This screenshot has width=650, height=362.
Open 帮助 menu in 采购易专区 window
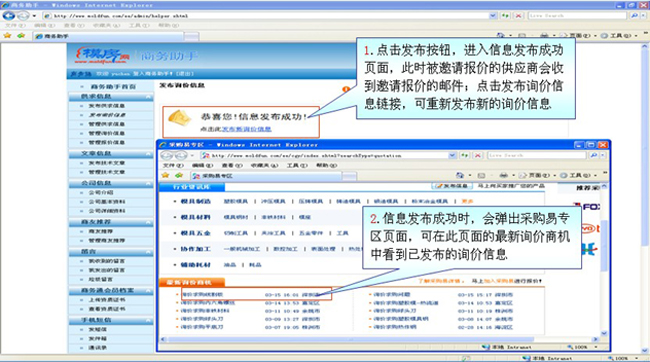tap(326, 165)
